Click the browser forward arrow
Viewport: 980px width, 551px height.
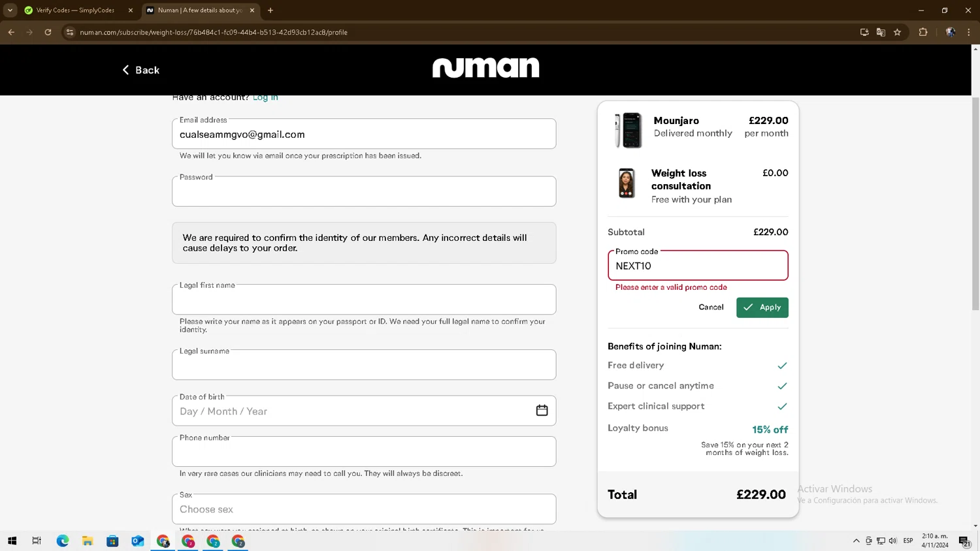click(29, 32)
